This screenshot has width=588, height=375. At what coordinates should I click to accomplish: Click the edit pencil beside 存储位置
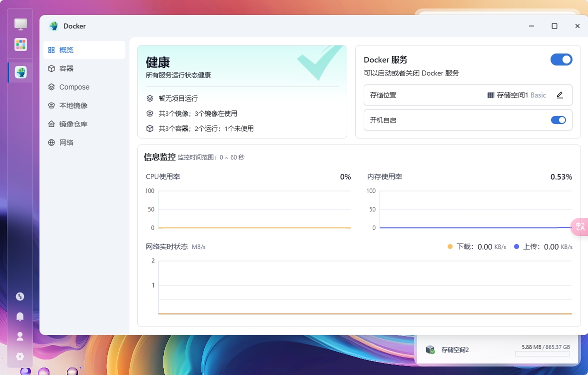pos(560,95)
